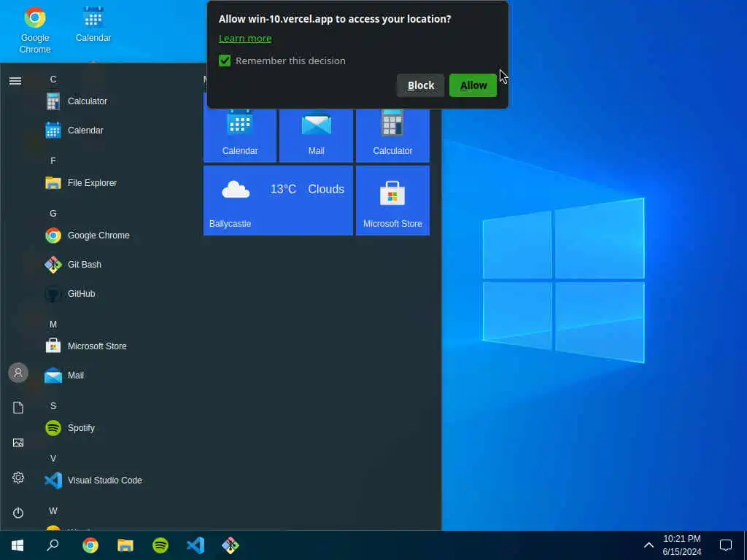Open Git Bash from the app list

click(72, 264)
